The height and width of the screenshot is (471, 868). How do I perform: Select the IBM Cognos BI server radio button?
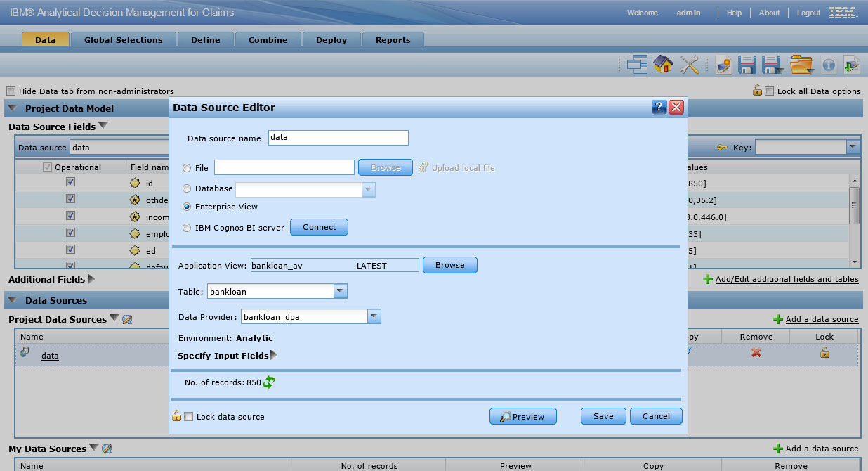tap(187, 228)
